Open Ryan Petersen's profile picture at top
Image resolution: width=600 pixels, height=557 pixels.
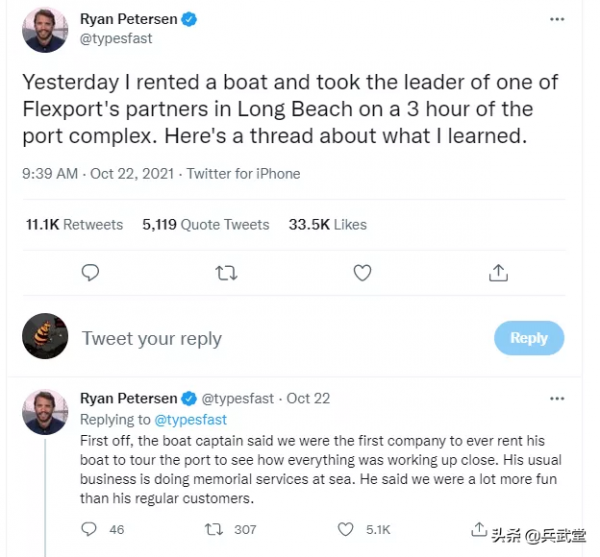pos(45,30)
